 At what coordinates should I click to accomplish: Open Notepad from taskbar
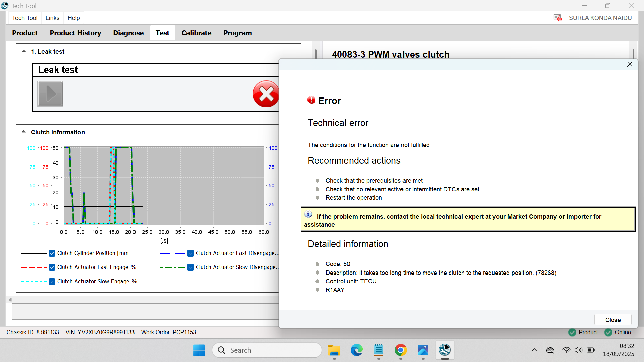click(x=379, y=350)
